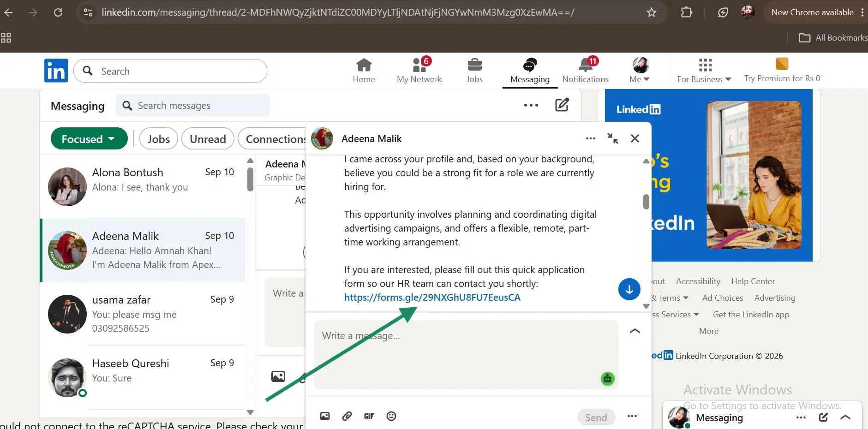Insert a GIF in the message
Screen dimensions: 868x429
point(369,416)
